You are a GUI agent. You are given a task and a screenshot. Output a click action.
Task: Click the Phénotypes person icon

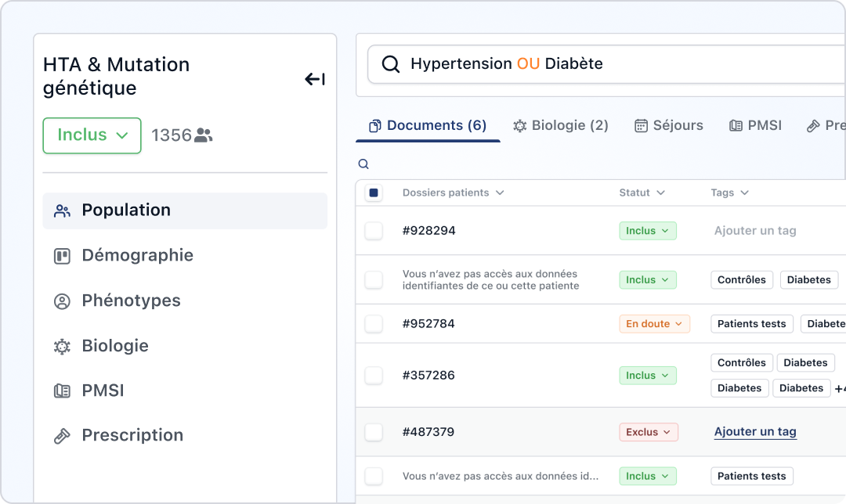pyautogui.click(x=61, y=301)
